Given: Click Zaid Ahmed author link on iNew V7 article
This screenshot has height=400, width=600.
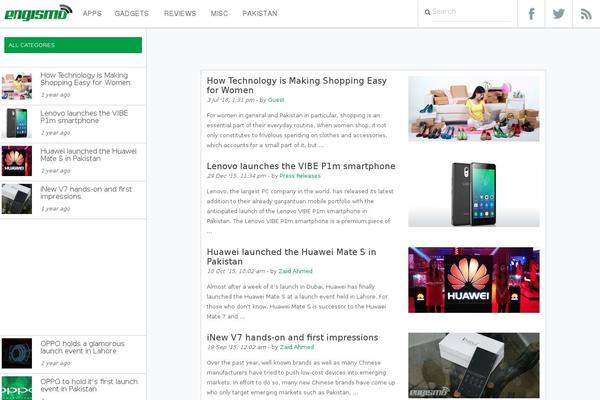Looking at the screenshot, I should click(x=297, y=347).
